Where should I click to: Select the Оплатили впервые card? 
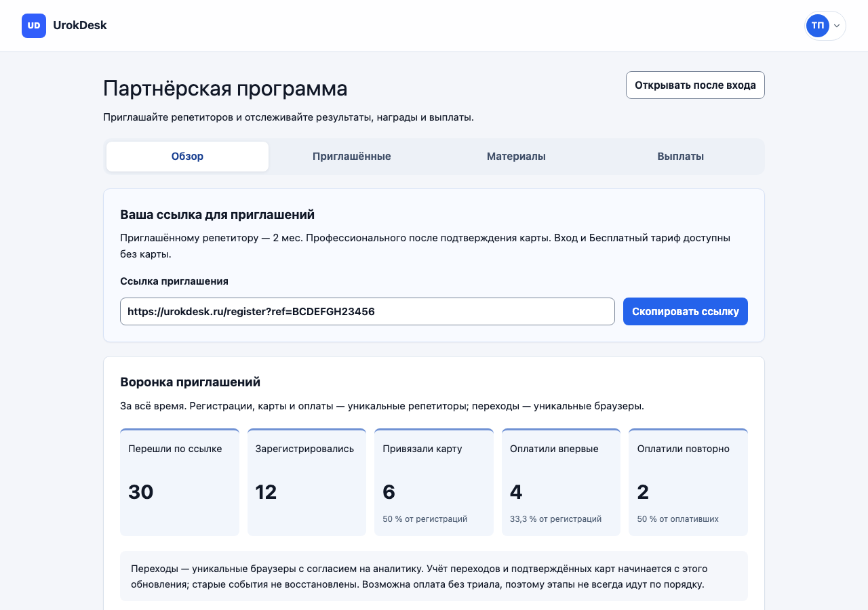pyautogui.click(x=561, y=482)
